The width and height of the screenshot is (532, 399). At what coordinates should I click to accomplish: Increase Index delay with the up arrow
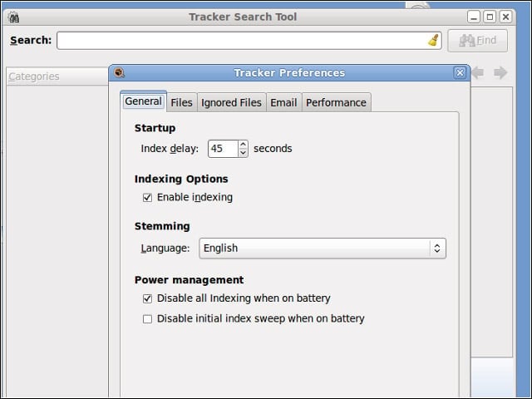click(243, 145)
